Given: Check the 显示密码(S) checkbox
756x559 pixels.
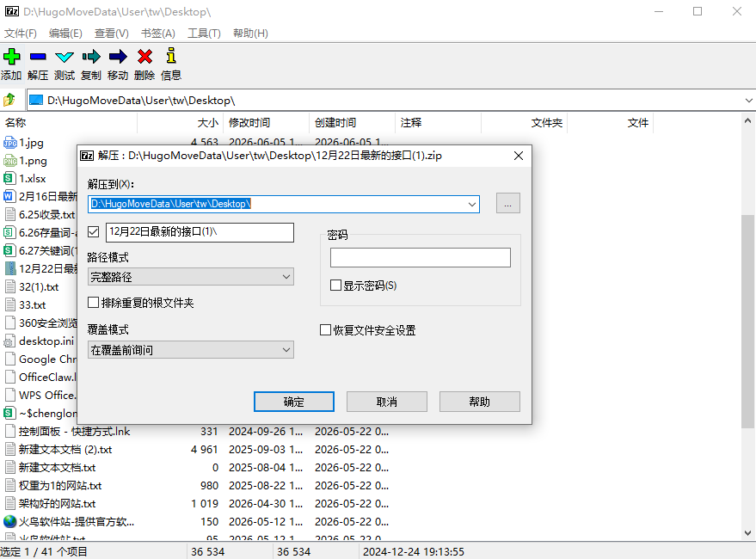Looking at the screenshot, I should click(335, 285).
